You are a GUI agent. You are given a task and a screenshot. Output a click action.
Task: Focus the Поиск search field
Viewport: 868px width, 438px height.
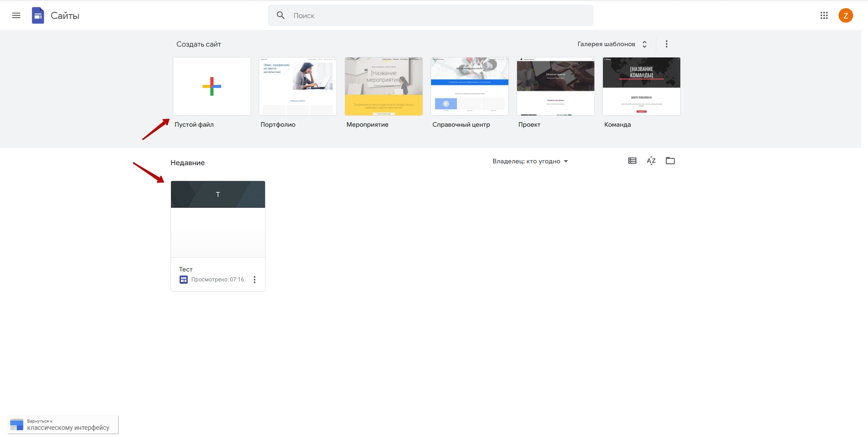pyautogui.click(x=431, y=15)
